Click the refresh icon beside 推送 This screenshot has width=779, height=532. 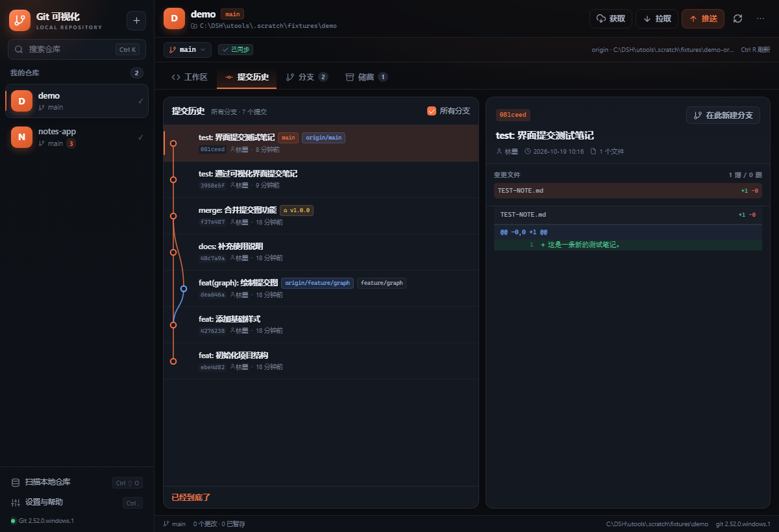point(737,19)
